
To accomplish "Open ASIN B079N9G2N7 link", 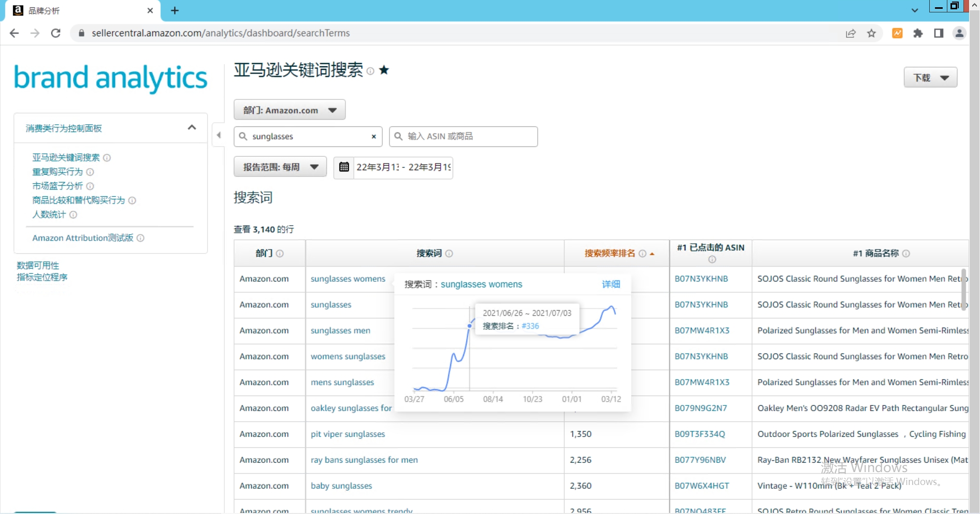I will pyautogui.click(x=701, y=408).
